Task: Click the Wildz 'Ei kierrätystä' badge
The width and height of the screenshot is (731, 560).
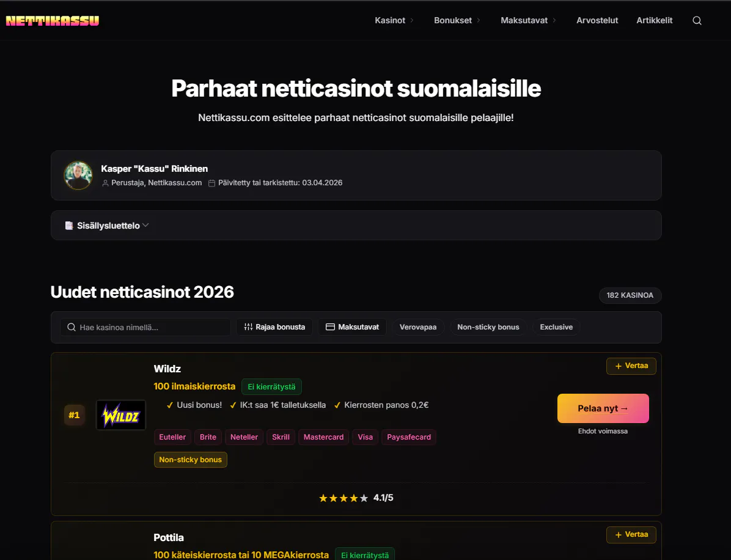Action: pyautogui.click(x=272, y=387)
